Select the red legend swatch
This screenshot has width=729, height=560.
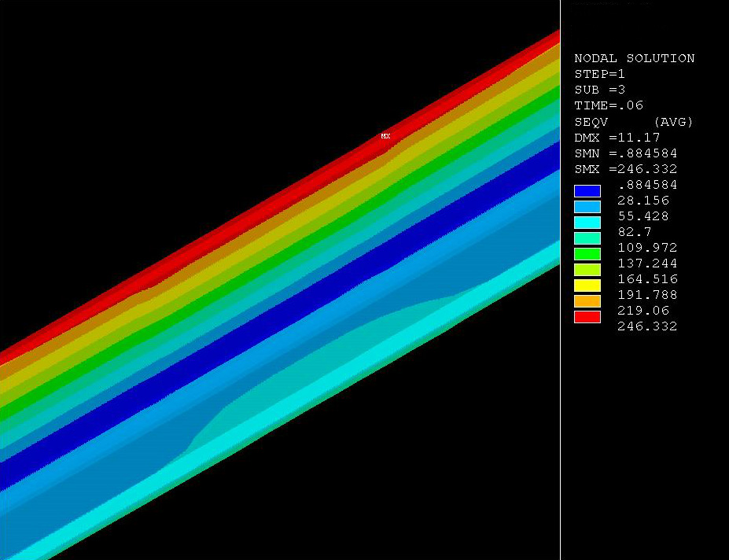click(587, 317)
